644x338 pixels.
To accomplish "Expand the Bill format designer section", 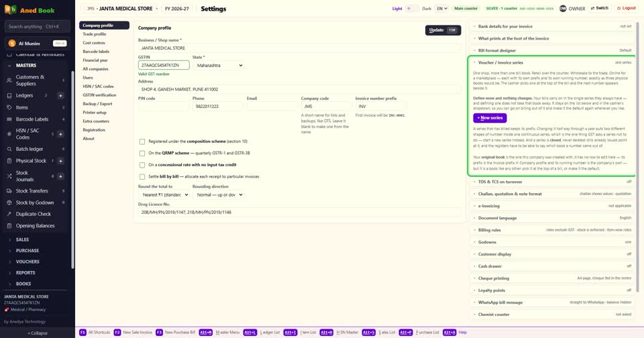I will coord(553,50).
